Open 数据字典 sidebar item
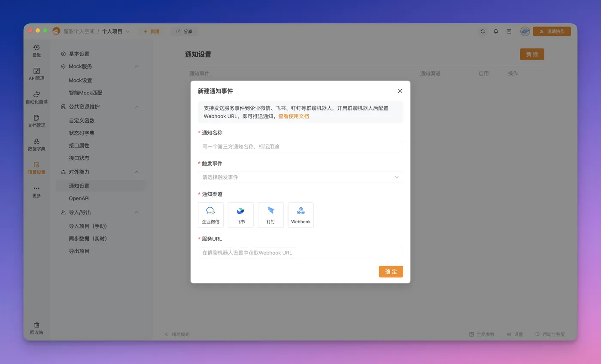 point(36,145)
